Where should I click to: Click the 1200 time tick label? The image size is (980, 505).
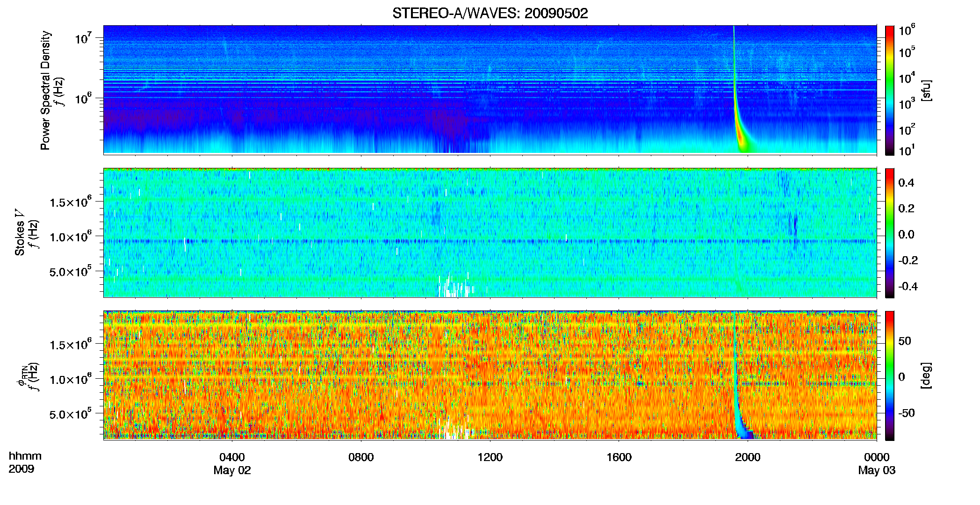pos(490,457)
